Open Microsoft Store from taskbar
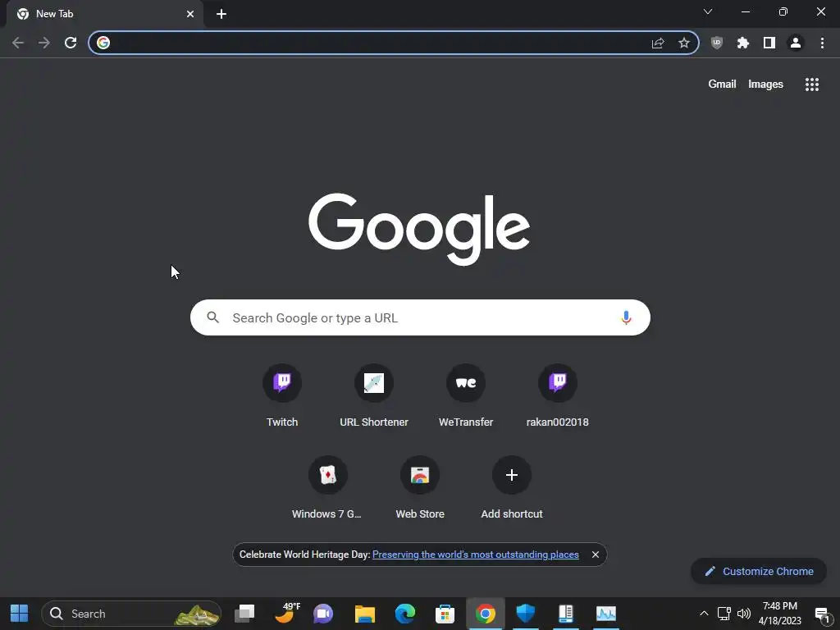Image resolution: width=840 pixels, height=630 pixels. (x=445, y=614)
